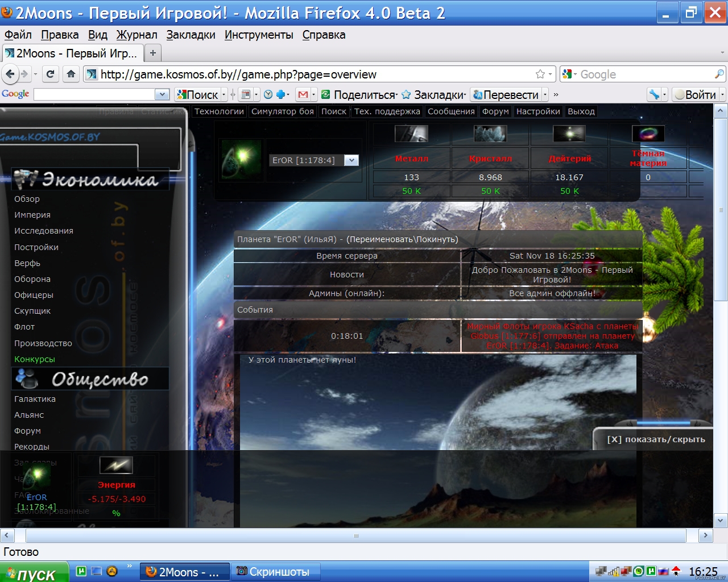Viewport: 728px width, 582px height.
Task: Click the Translate toolbar icon
Action: point(478,94)
